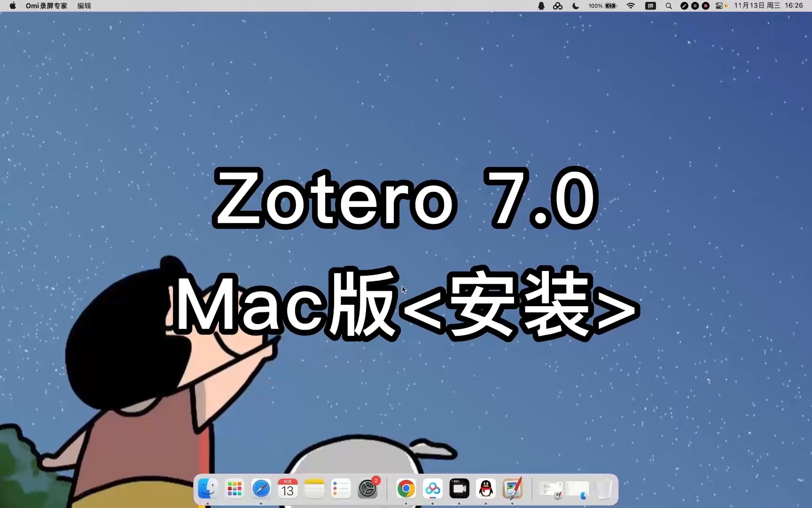This screenshot has height=508, width=812.
Task: Switch input method via the 拼 icon
Action: click(x=650, y=6)
